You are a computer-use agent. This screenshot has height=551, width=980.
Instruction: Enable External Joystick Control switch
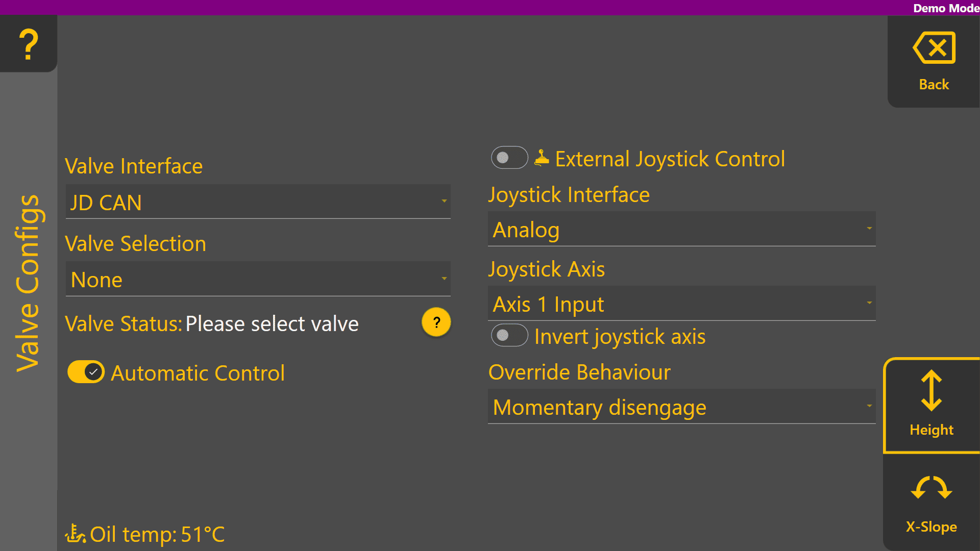tap(509, 158)
